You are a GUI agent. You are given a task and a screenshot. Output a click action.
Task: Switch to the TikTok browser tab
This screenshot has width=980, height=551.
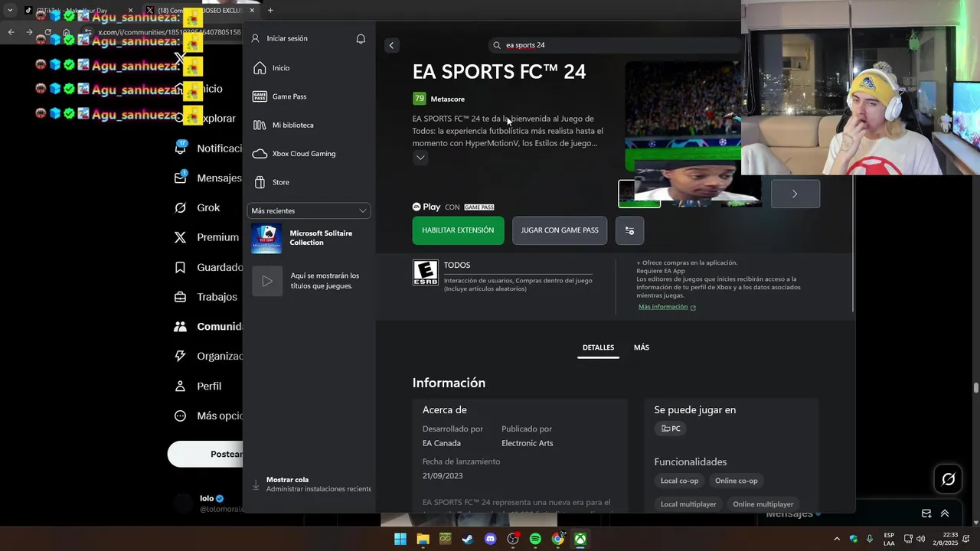(x=77, y=11)
